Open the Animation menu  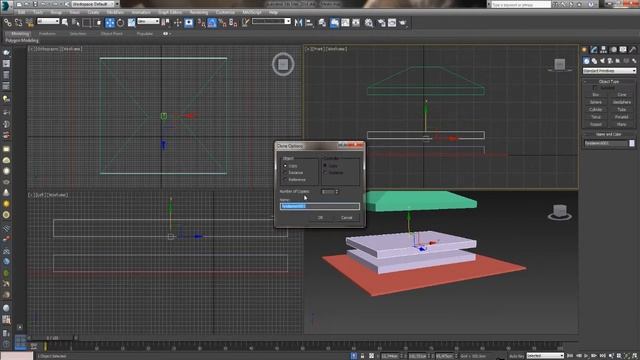141,12
